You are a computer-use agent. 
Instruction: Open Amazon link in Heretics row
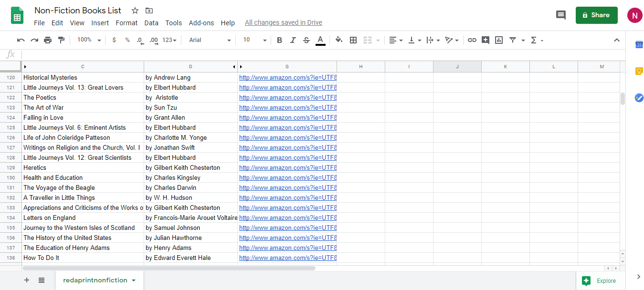[288, 167]
